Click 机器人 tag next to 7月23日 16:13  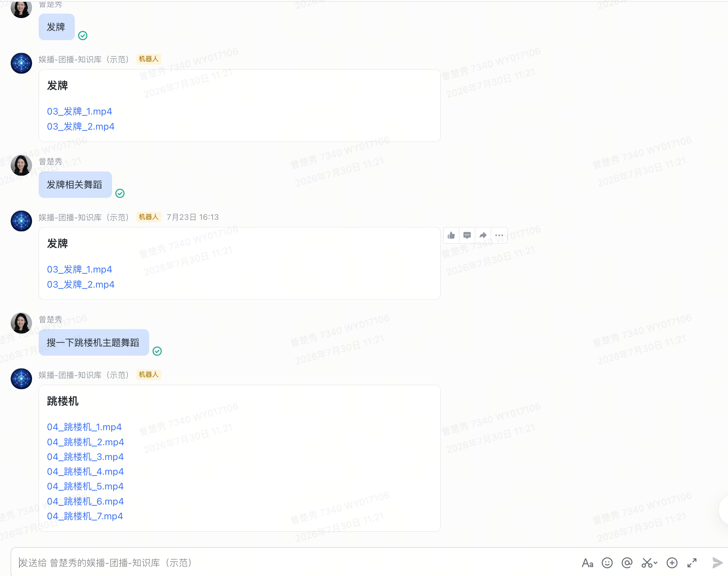coord(148,217)
